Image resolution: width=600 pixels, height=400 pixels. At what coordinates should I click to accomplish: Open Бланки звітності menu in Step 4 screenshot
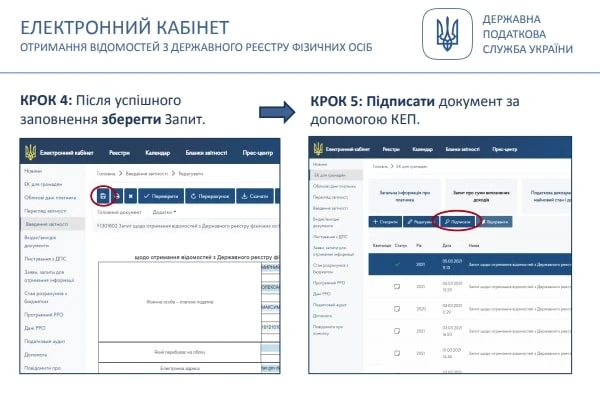pyautogui.click(x=206, y=153)
